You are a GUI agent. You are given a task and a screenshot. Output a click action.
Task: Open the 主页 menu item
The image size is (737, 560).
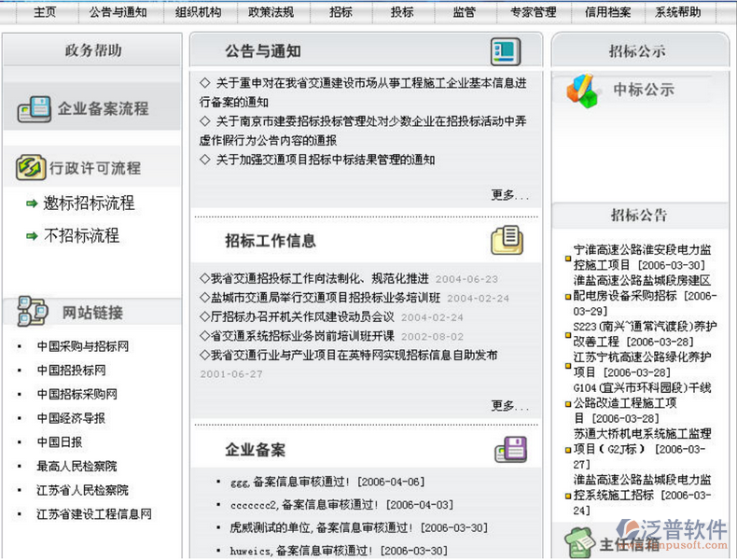coord(44,12)
